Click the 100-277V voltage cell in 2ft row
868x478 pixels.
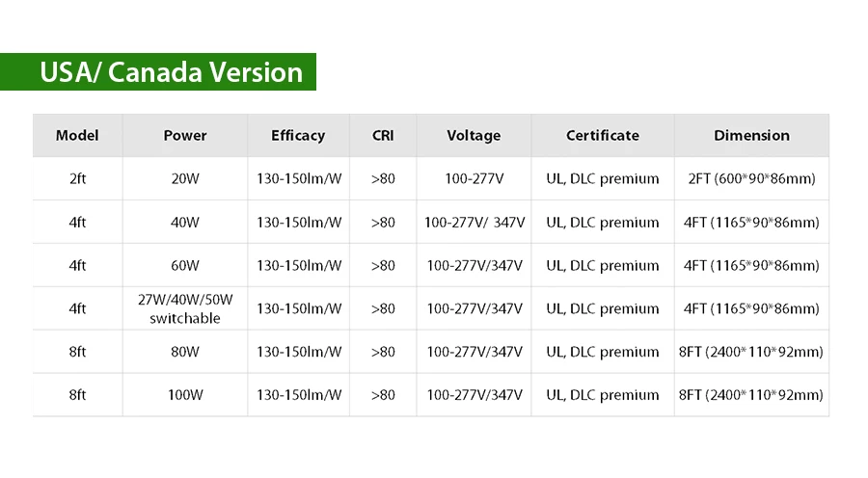[474, 179]
